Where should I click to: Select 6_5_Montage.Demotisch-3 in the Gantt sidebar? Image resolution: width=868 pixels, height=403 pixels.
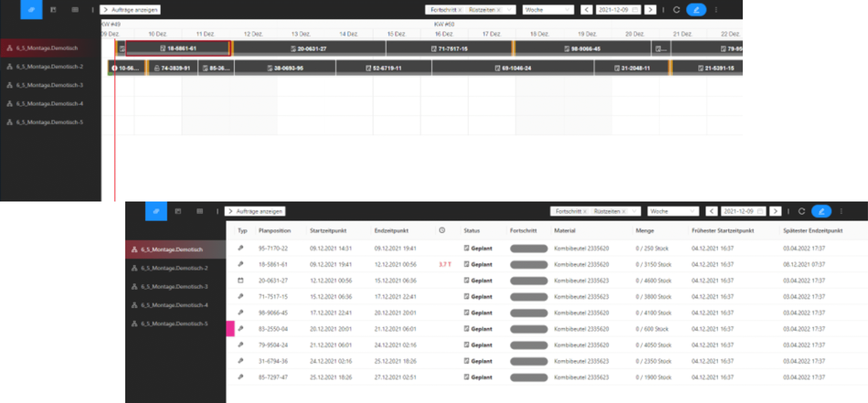(x=50, y=85)
